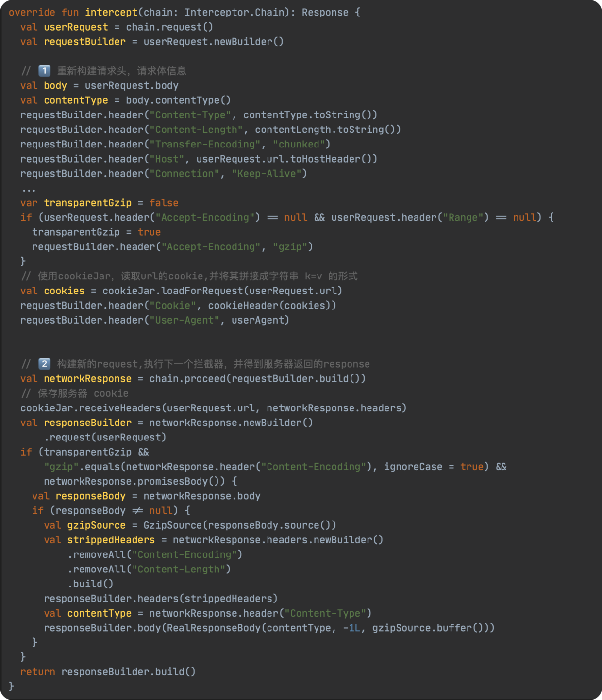Screen dimensions: 602x700
Task: Click 'return responseBuilder.build()' line
Action: (108, 672)
